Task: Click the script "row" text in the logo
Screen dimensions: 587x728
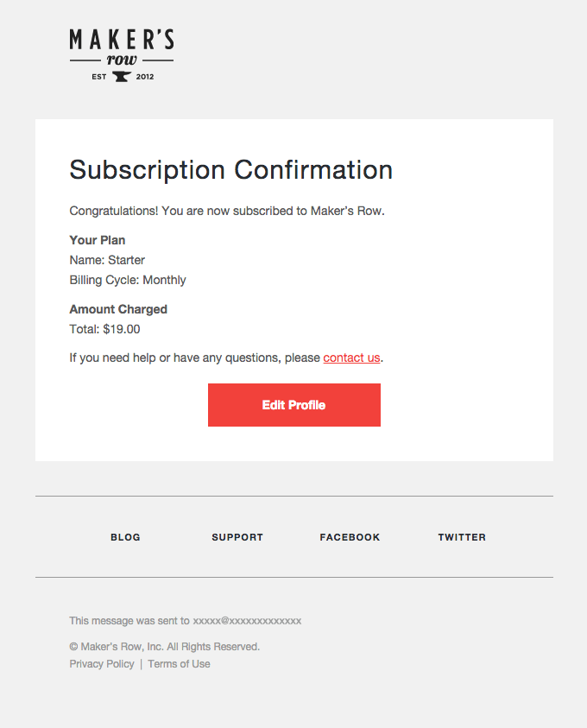Action: click(122, 60)
